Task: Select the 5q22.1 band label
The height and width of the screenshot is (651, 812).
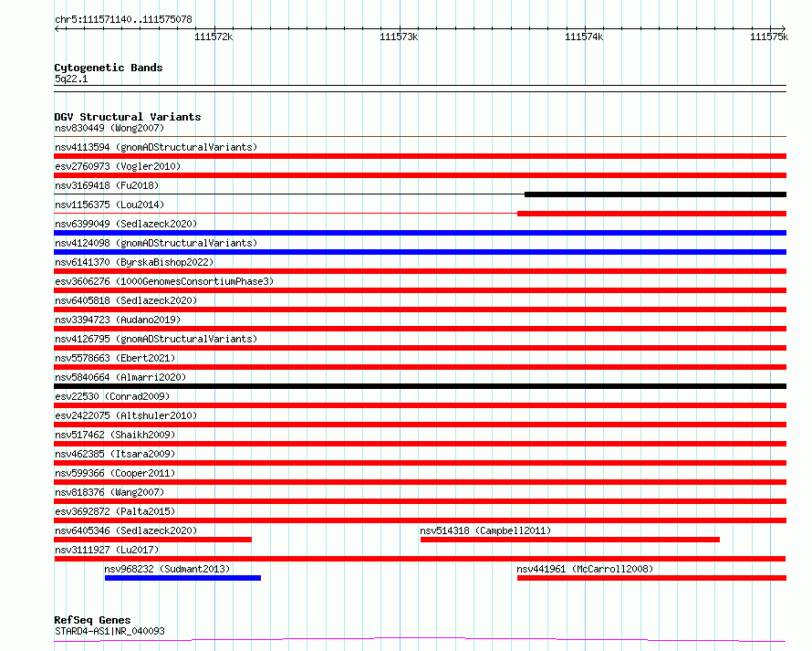Action: coord(71,79)
